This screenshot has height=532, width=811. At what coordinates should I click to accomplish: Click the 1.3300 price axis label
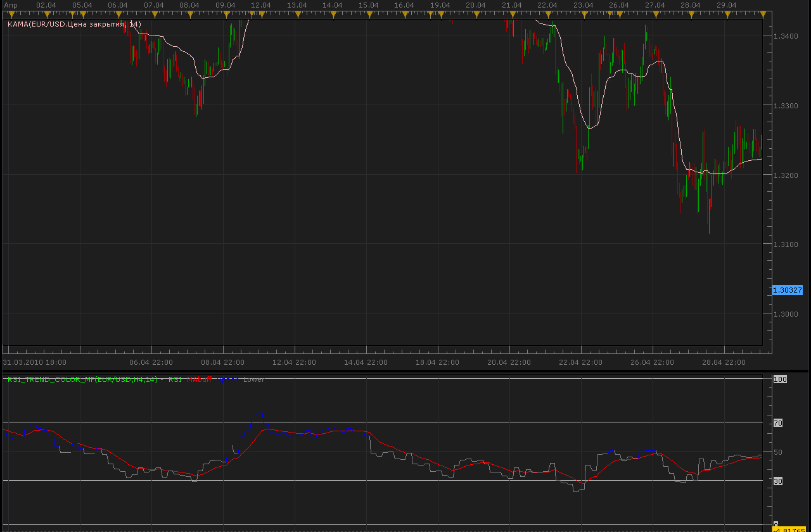tap(786, 106)
